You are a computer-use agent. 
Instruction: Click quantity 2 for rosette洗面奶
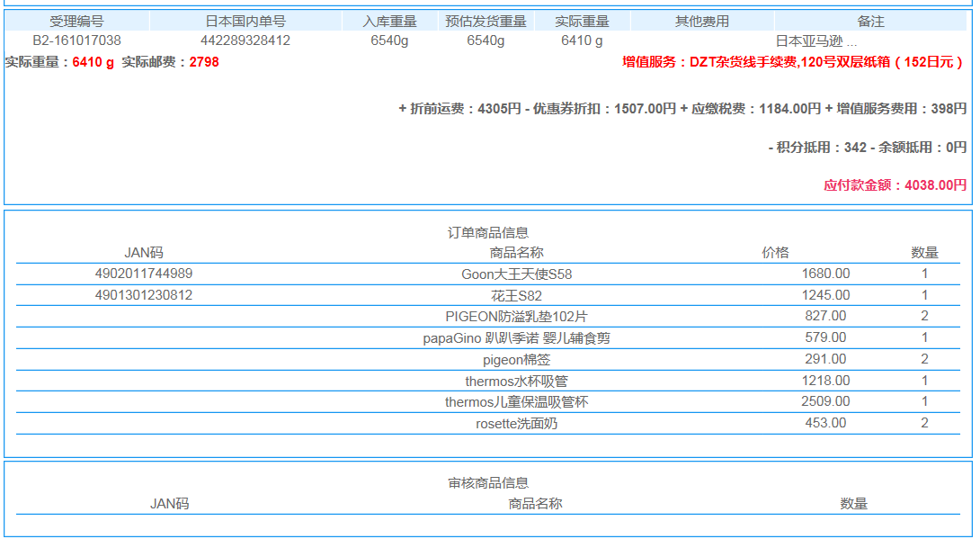tap(924, 423)
